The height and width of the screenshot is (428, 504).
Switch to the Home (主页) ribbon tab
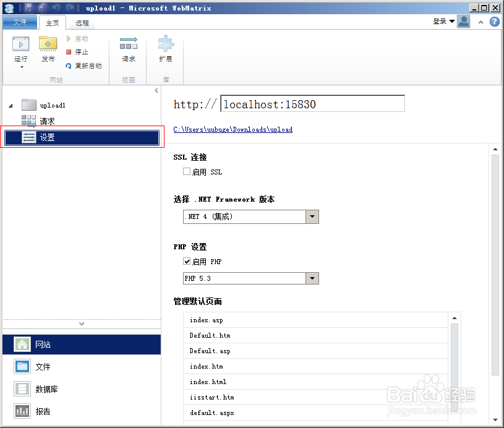tap(52, 23)
